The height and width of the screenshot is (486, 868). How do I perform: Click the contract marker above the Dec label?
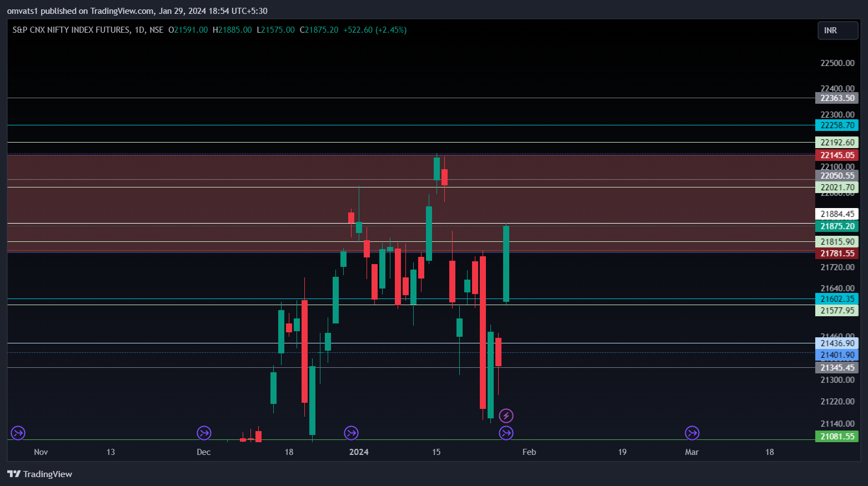[204, 433]
